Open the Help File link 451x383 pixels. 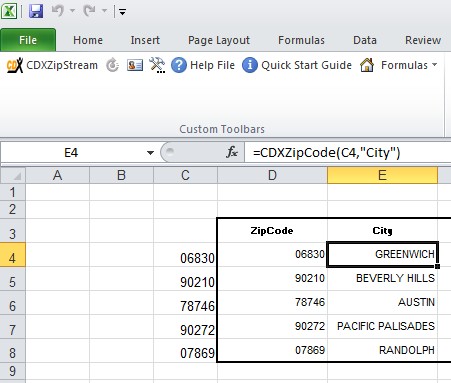click(212, 65)
